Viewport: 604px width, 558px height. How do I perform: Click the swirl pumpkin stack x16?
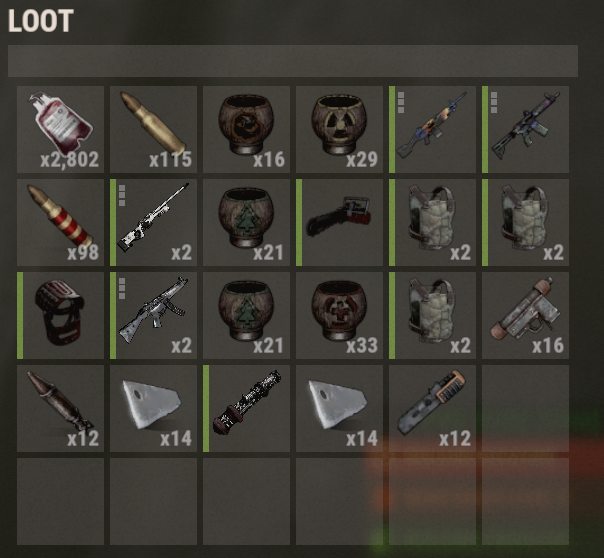[x=247, y=129]
